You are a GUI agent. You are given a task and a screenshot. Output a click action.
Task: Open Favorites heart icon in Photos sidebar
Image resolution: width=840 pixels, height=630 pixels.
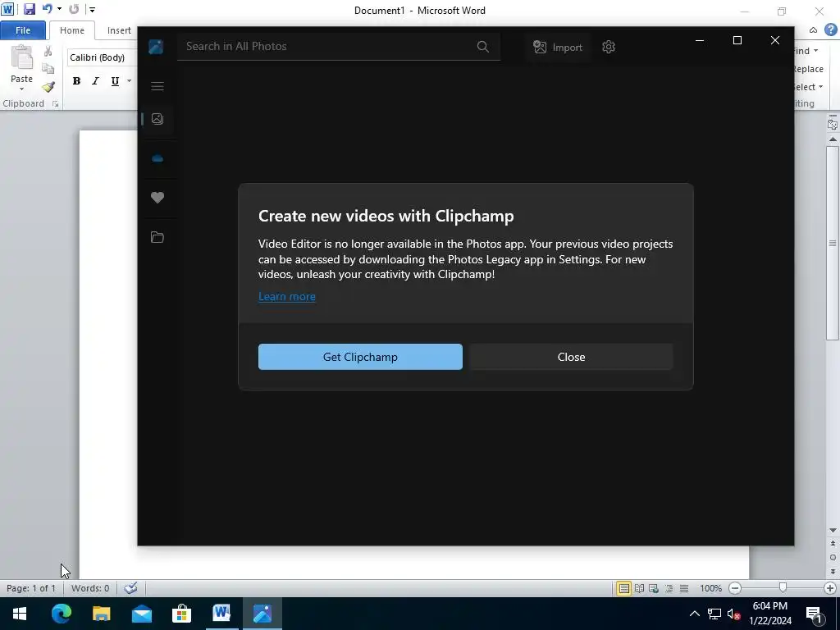pyautogui.click(x=157, y=198)
